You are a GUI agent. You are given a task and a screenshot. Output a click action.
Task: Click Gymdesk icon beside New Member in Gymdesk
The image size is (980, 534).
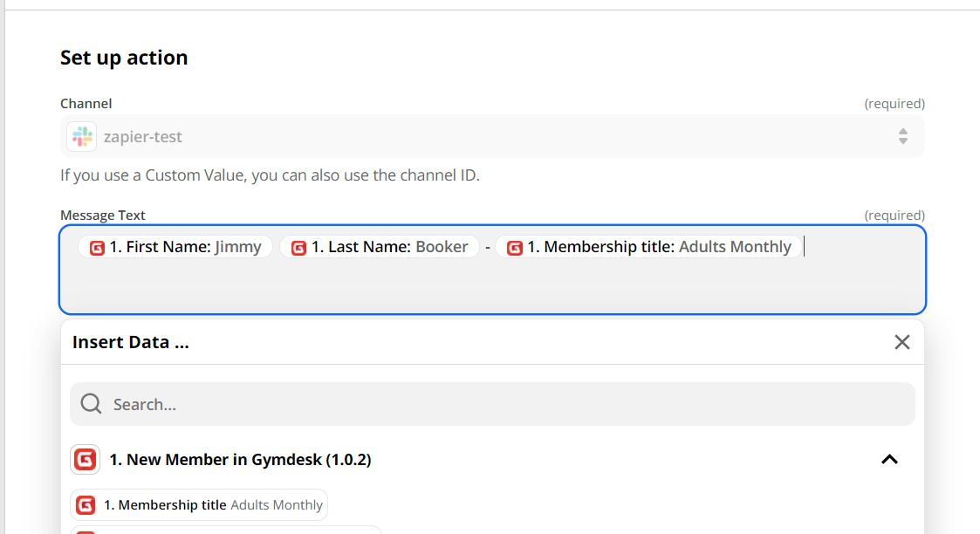coord(85,459)
